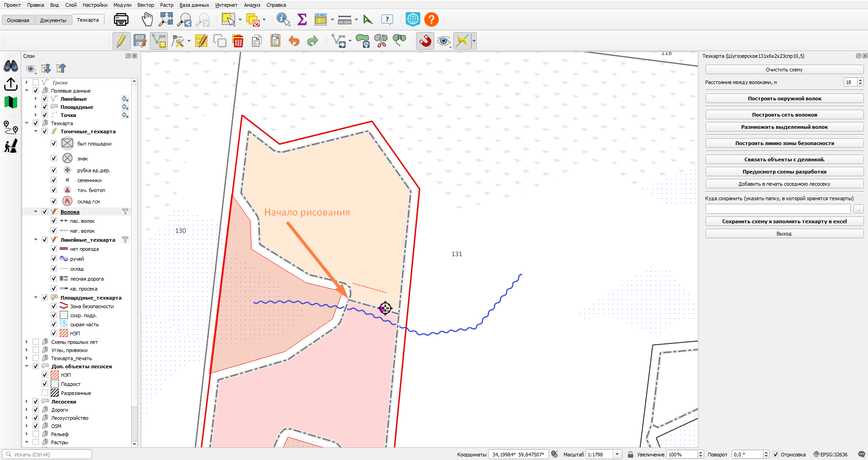This screenshot has height=460, width=868.
Task: Click the forester figure icon in sidebar
Action: click(11, 146)
